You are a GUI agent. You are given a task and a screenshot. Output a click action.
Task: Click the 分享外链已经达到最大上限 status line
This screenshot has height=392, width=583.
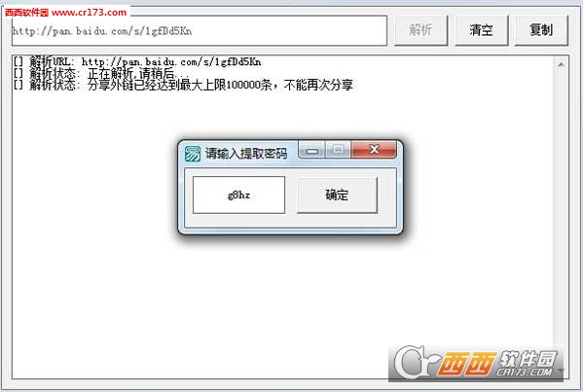(x=183, y=85)
